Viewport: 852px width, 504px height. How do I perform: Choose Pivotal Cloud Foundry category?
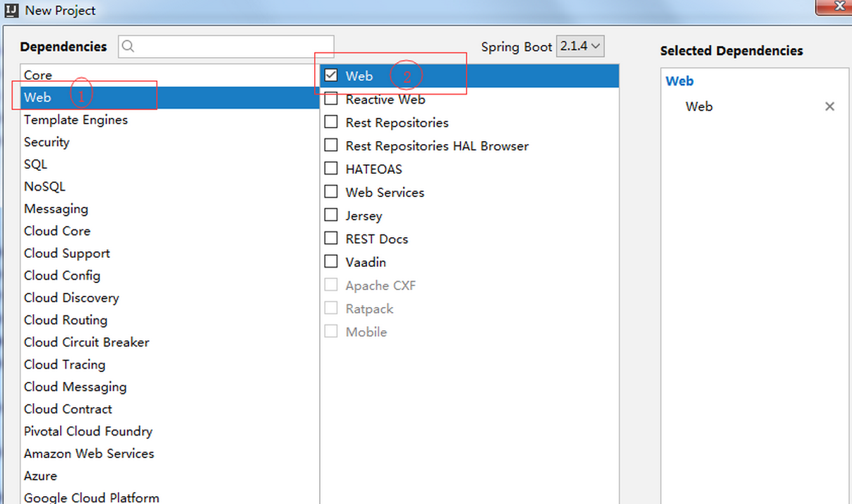pyautogui.click(x=169, y=431)
